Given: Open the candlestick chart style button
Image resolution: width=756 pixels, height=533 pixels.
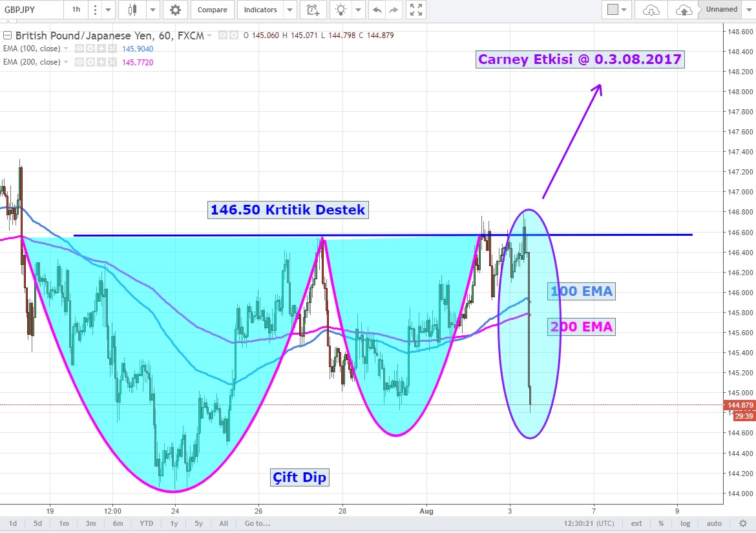Looking at the screenshot, I should 133,10.
